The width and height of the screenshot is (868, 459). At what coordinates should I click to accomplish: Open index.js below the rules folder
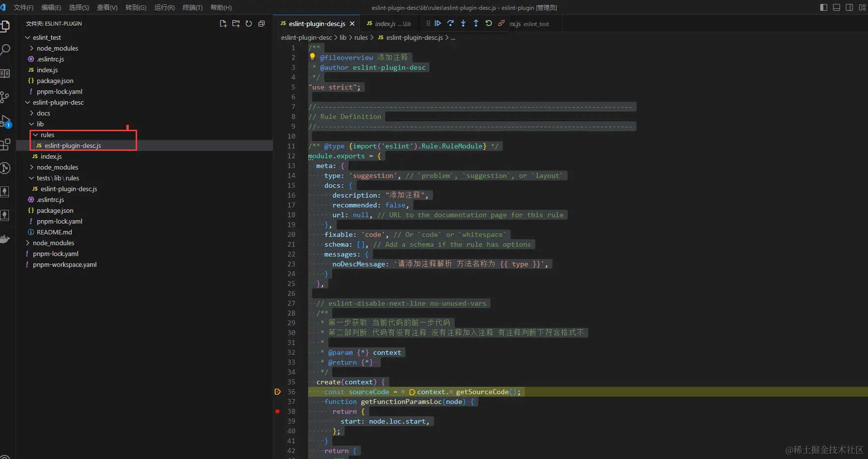51,156
